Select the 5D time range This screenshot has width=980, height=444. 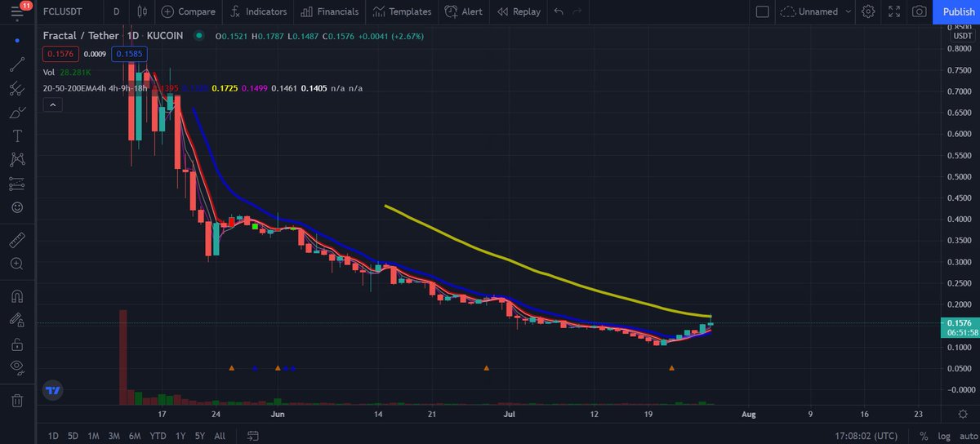point(73,436)
